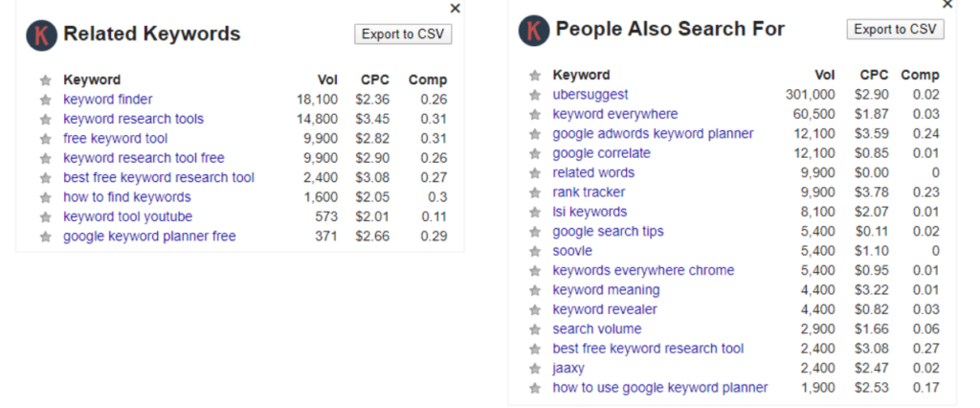Open the 'keyword research tools' link
This screenshot has width=980, height=408.
133,119
